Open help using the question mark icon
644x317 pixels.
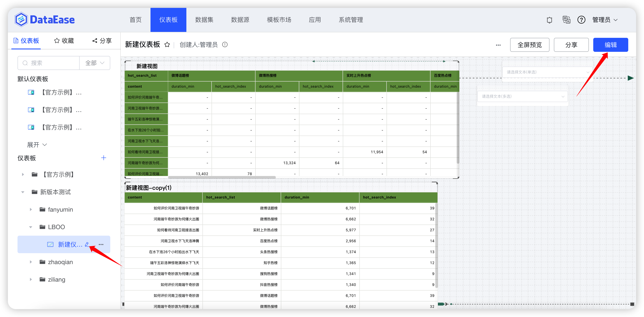(x=581, y=20)
